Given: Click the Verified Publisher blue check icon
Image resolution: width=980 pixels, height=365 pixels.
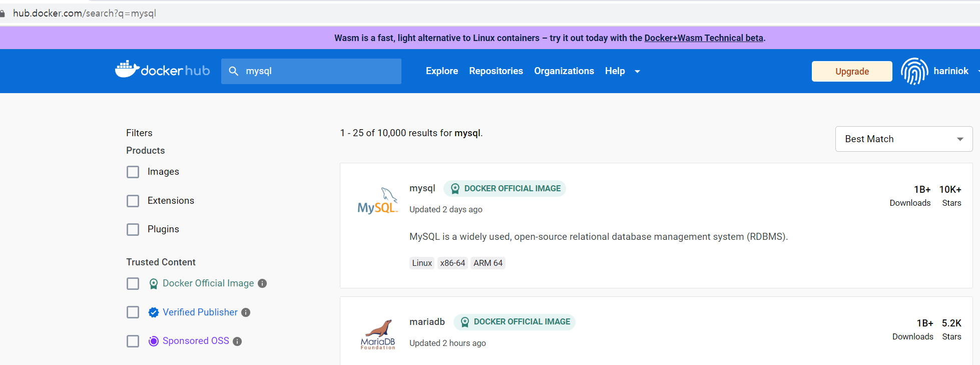Looking at the screenshot, I should (154, 312).
